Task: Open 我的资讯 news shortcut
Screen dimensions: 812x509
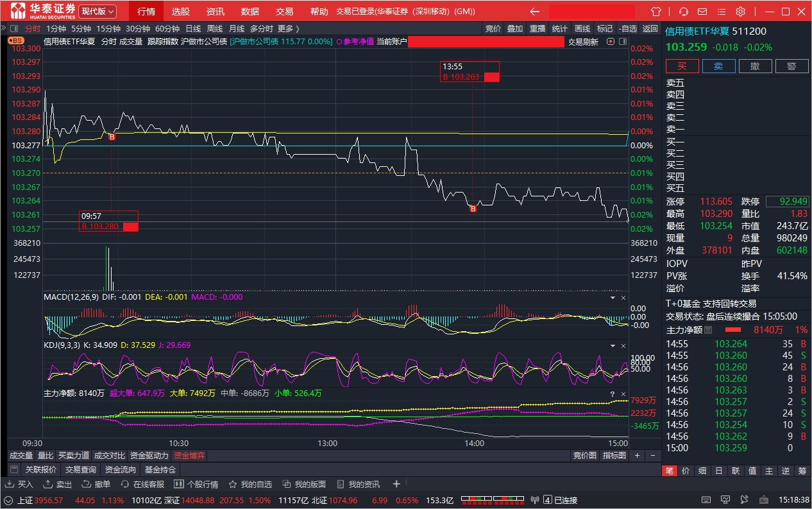Action: coord(359,485)
